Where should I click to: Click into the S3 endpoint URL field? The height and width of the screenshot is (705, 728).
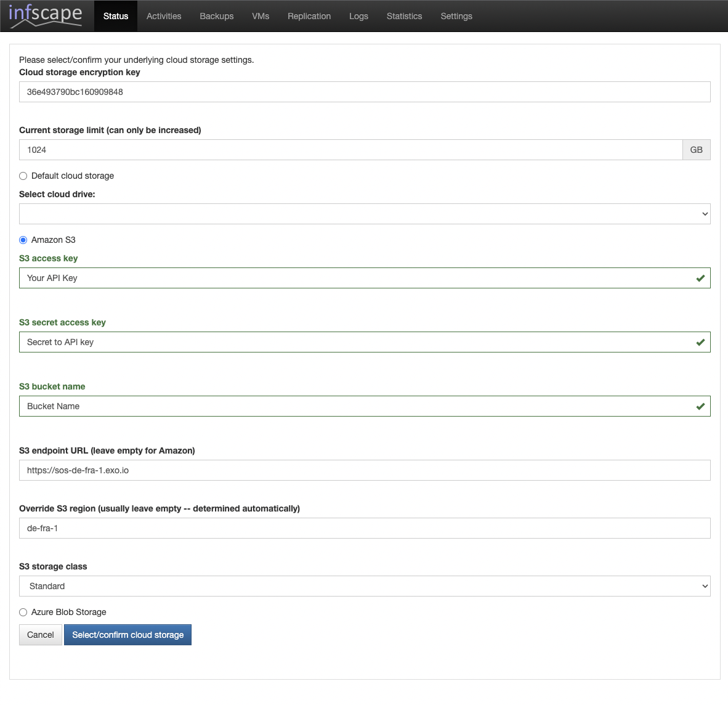365,470
